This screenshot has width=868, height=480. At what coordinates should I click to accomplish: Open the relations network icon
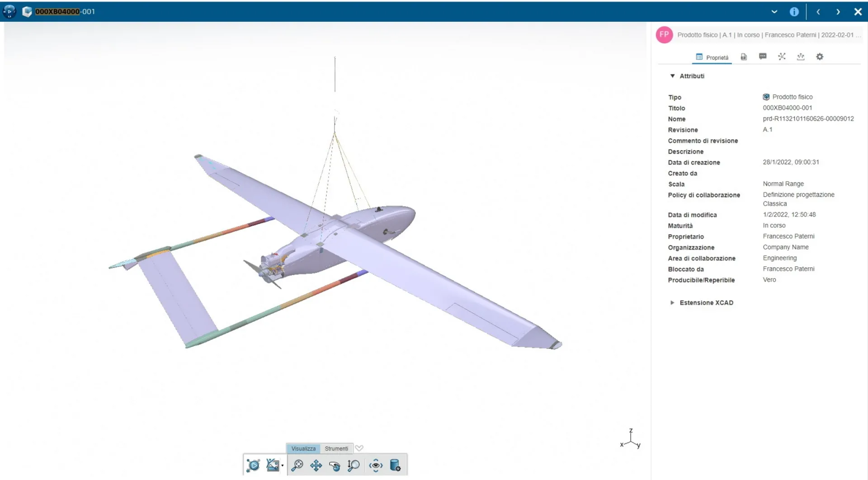pos(782,56)
